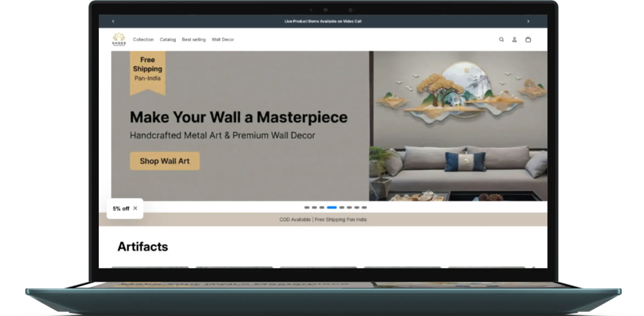644x316 pixels.
Task: Open the search icon in header
Action: (501, 40)
